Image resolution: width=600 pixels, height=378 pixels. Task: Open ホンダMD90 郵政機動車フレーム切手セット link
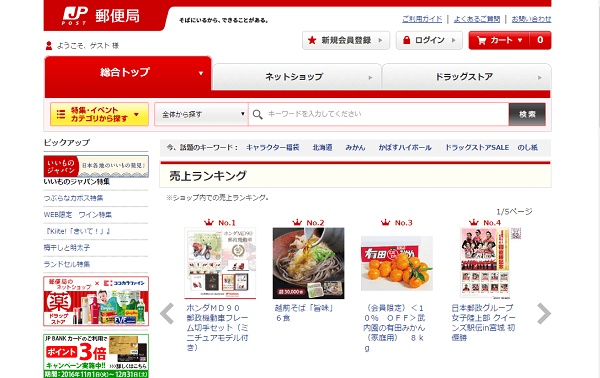(x=218, y=328)
